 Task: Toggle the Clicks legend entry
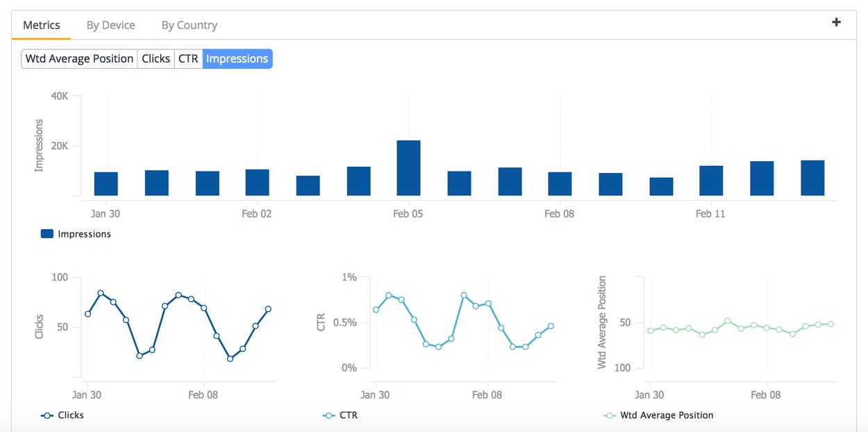62,415
